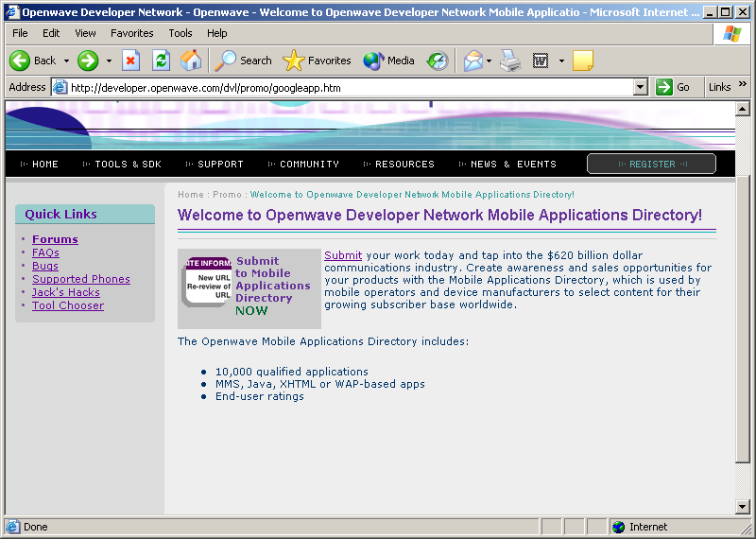Image resolution: width=756 pixels, height=539 pixels.
Task: Expand the Forward button history dropdown
Action: (109, 61)
